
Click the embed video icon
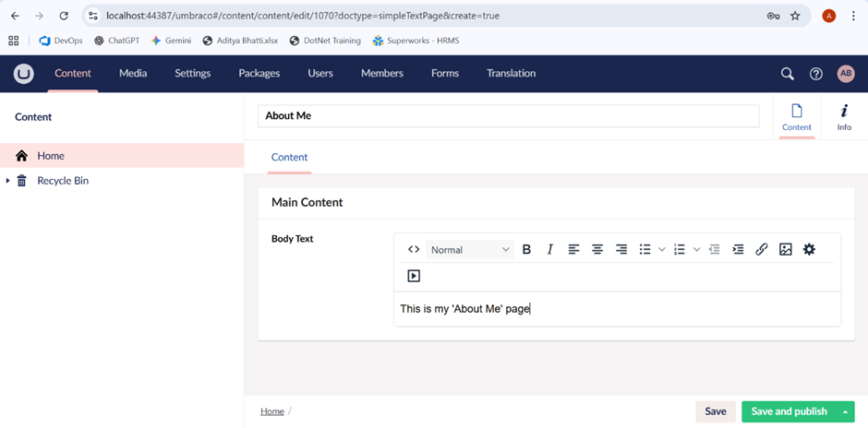click(x=414, y=276)
